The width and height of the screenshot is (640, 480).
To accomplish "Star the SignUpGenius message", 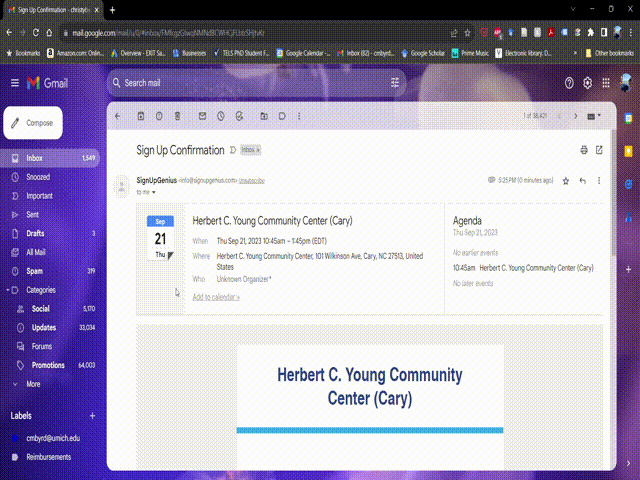I will (x=566, y=181).
